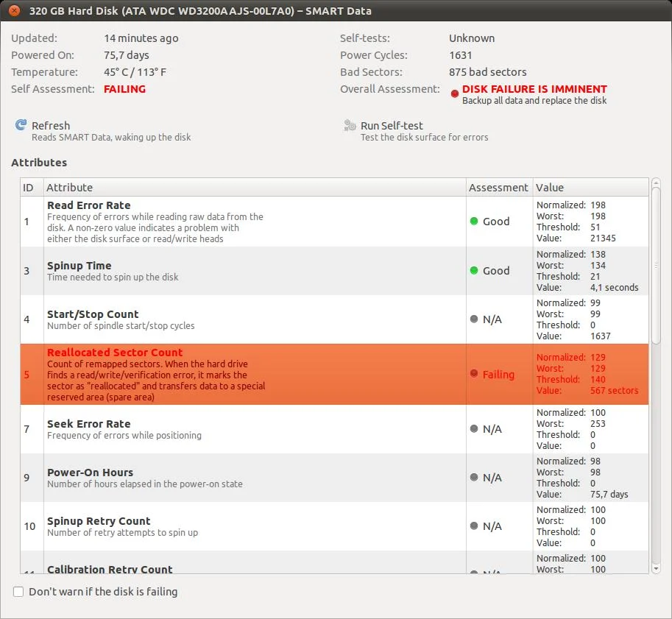Image resolution: width=672 pixels, height=619 pixels.
Task: Click the '45° C / 113° F' temperature value
Action: click(x=135, y=72)
